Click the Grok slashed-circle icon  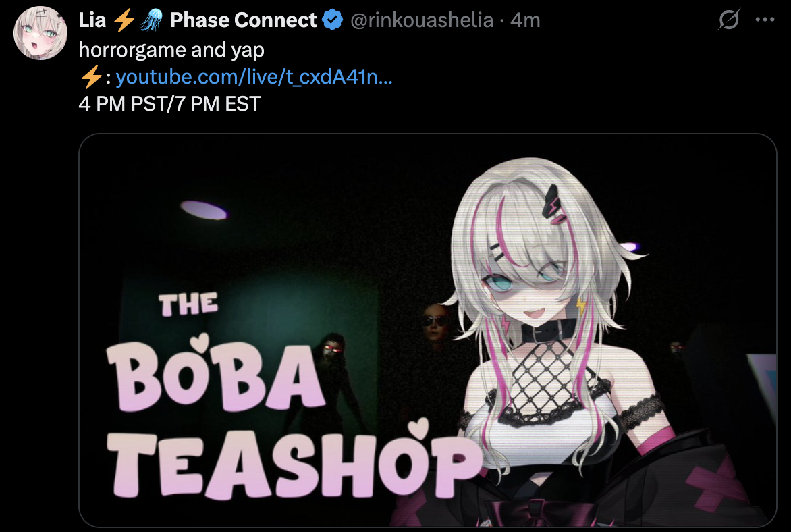tap(728, 20)
